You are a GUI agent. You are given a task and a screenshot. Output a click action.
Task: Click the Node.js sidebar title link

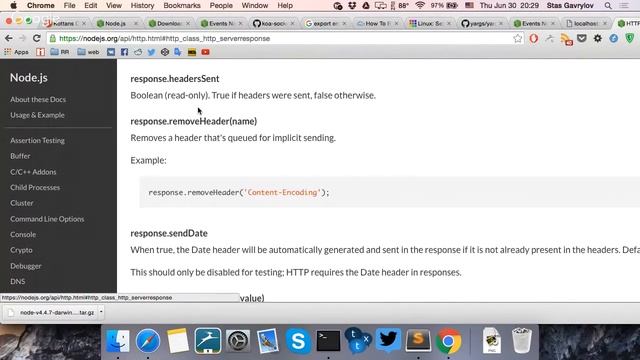29,78
